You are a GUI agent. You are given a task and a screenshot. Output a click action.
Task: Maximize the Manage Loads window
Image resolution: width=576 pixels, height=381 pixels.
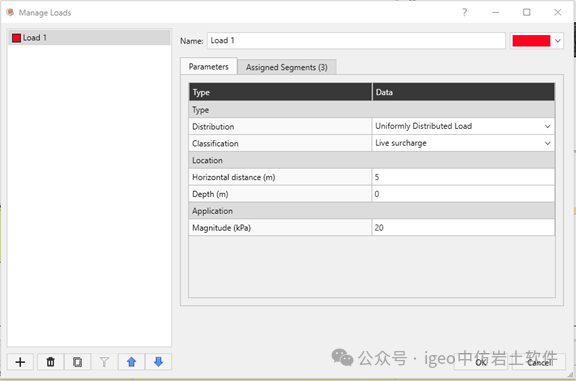click(x=526, y=12)
